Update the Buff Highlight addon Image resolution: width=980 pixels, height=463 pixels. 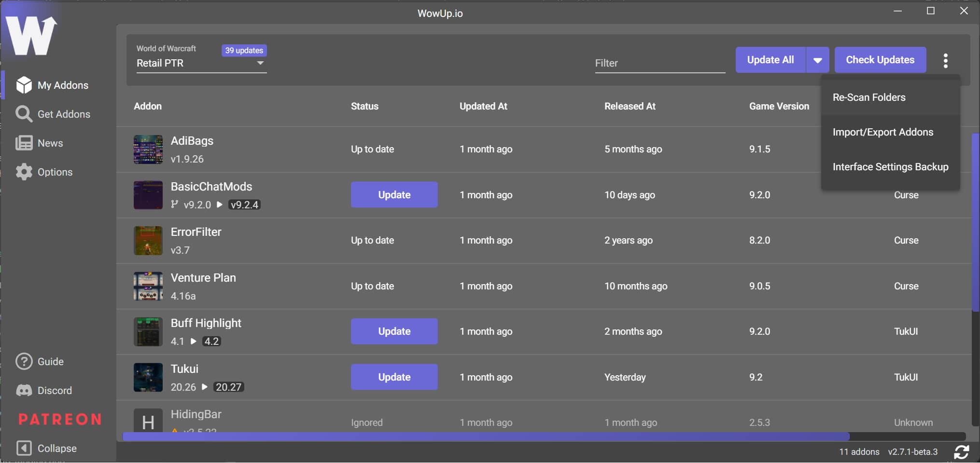pyautogui.click(x=394, y=331)
